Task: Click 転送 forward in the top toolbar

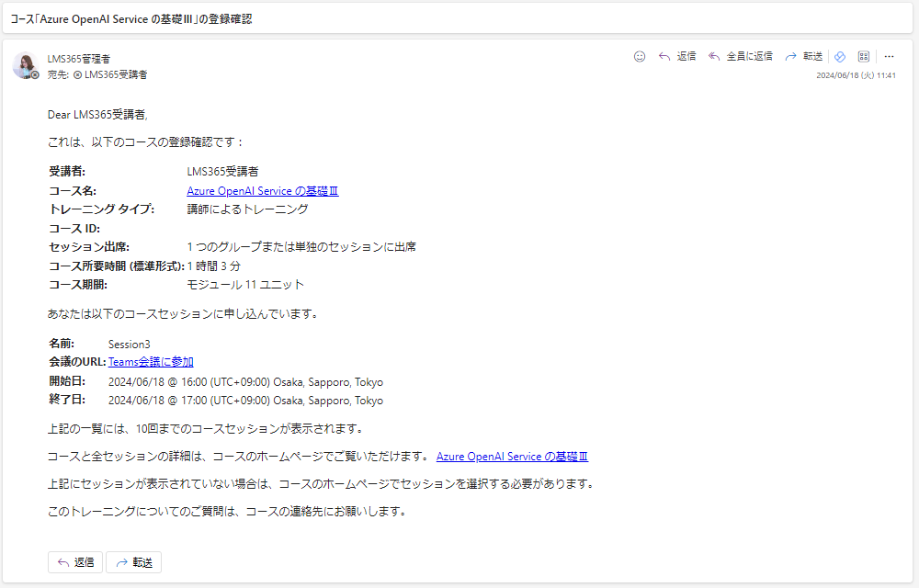Action: click(804, 56)
